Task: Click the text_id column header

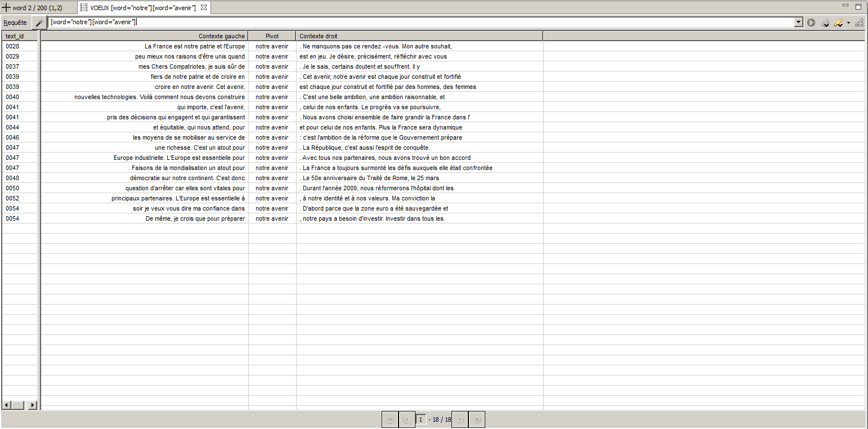Action: [19, 36]
